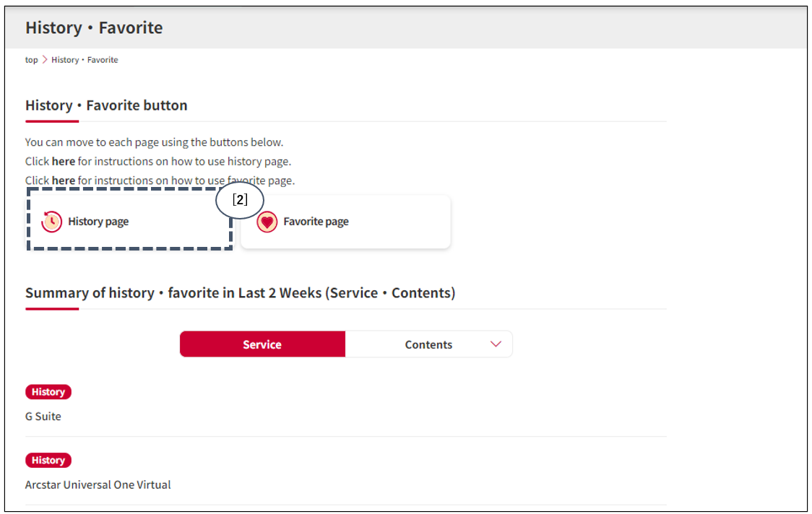Screen dimensions: 812x514
Task: Click the Favorite page heart icon
Action: [x=267, y=222]
